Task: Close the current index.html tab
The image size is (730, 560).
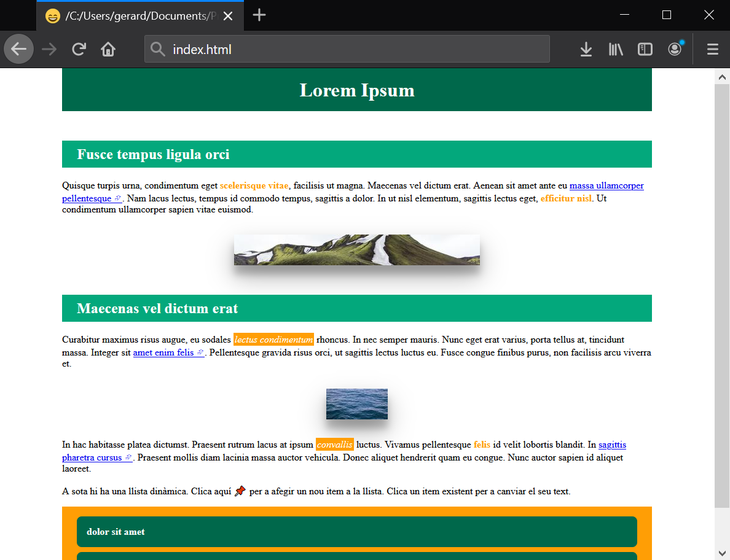Action: (x=228, y=16)
